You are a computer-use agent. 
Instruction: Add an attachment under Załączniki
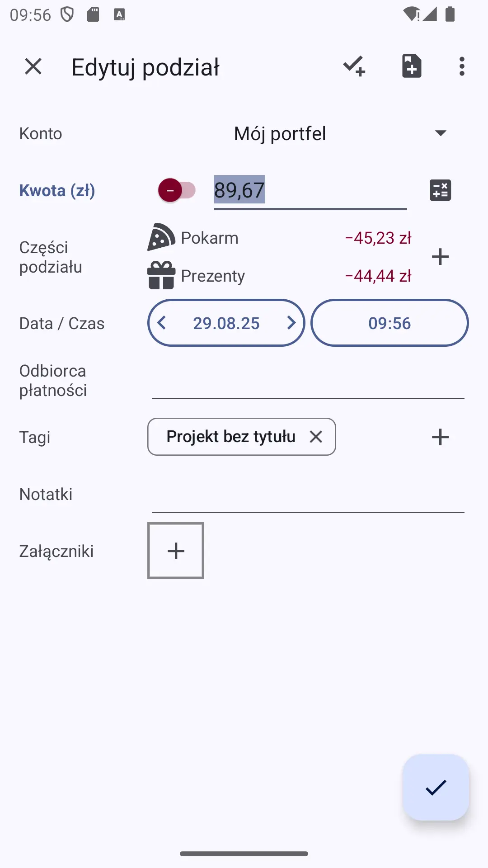click(x=176, y=551)
